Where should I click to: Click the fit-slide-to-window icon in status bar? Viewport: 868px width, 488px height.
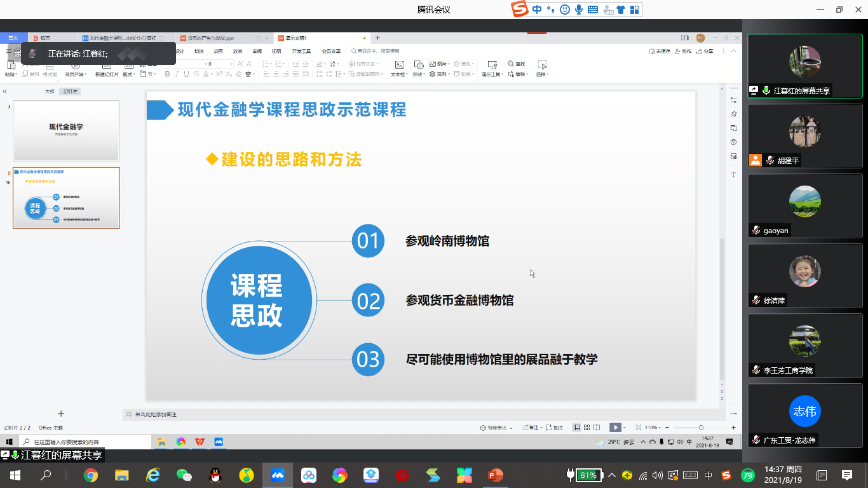pos(638,428)
